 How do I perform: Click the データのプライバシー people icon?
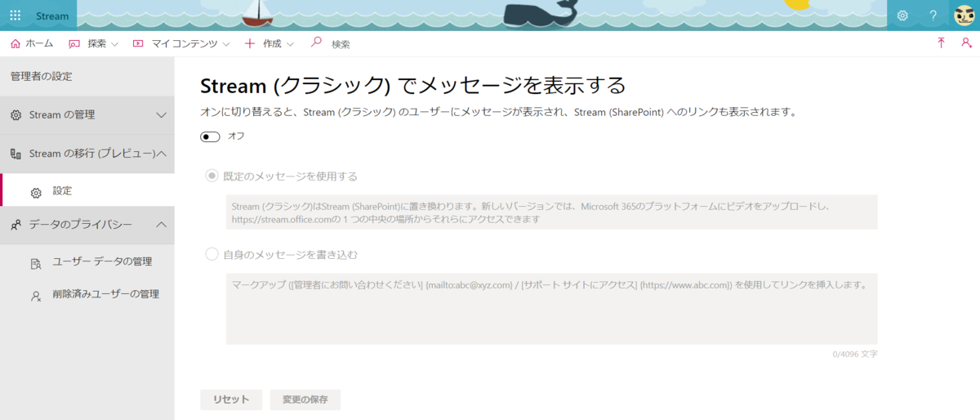coord(16,225)
